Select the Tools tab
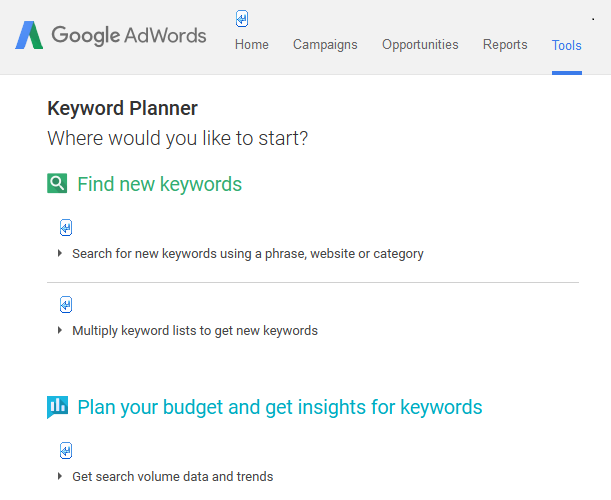The height and width of the screenshot is (500, 611). 566,46
